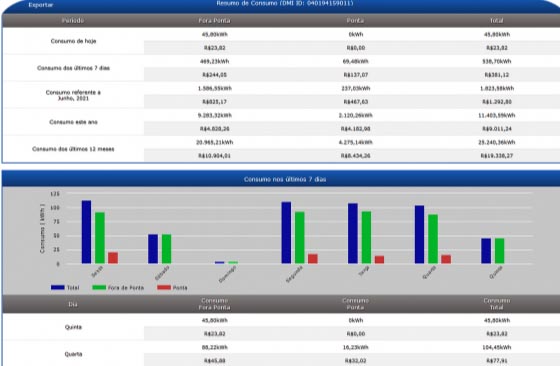Select the 0kWh Consumo Ponta value for Quinta
This screenshot has height=366, width=560.
(x=356, y=320)
